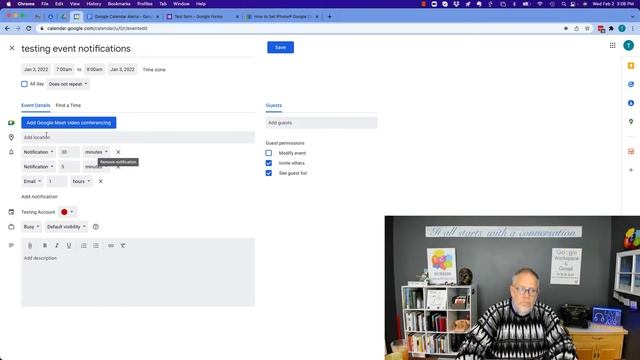Toggle the All day checkbox
640x360 pixels.
(x=24, y=84)
